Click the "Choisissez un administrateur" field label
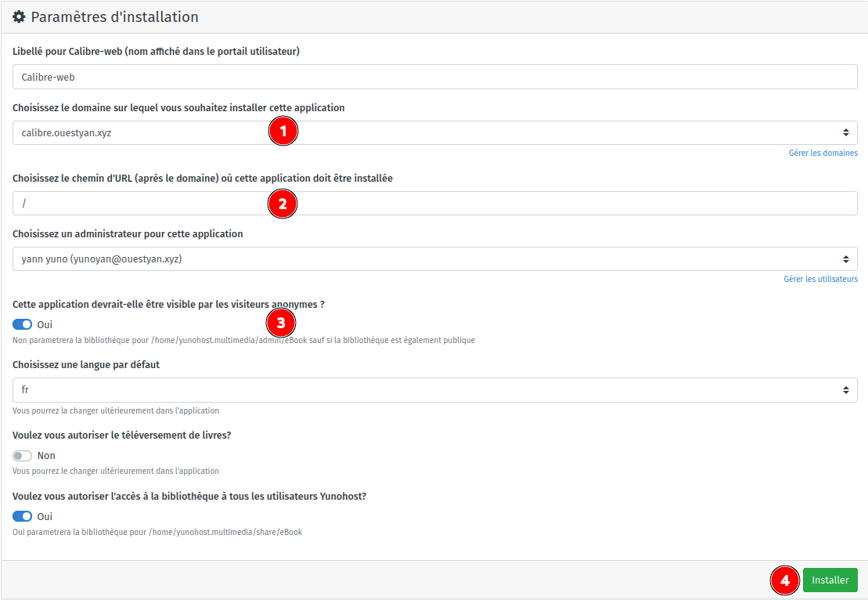Viewport: 868px width, 600px height. click(x=128, y=234)
